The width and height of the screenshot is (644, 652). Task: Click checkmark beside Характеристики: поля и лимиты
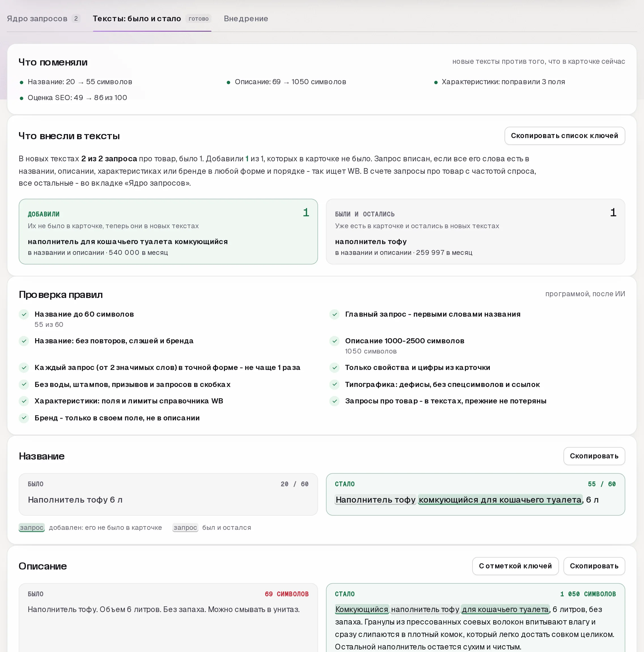click(24, 401)
